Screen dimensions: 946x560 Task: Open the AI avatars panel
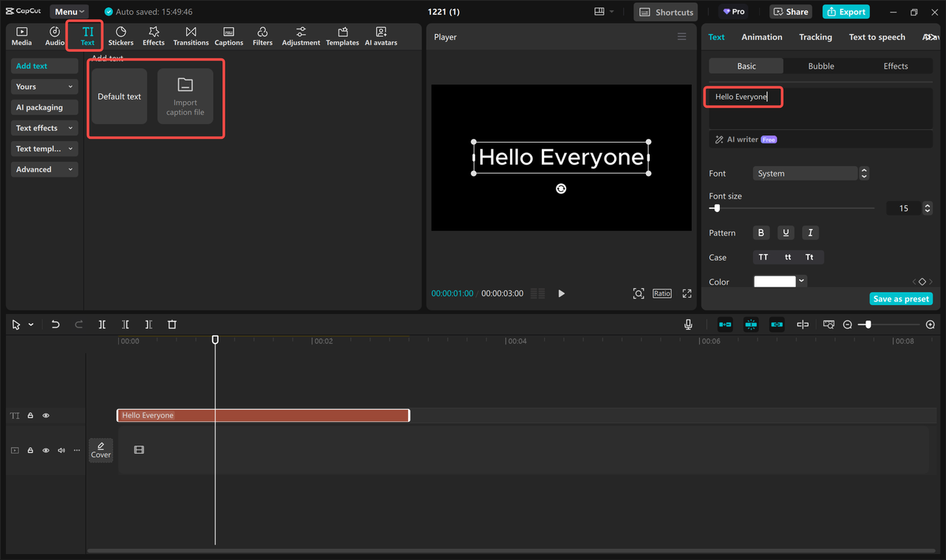click(x=381, y=35)
